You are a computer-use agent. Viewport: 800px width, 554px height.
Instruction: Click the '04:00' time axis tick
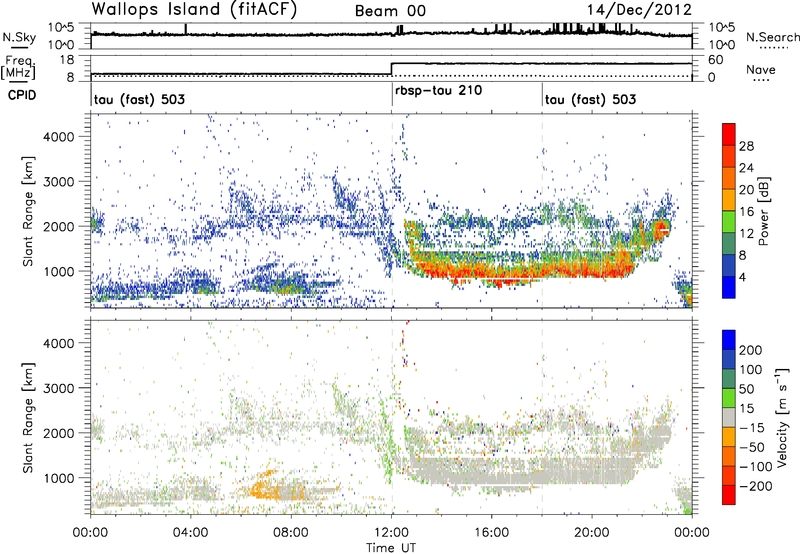[x=191, y=533]
